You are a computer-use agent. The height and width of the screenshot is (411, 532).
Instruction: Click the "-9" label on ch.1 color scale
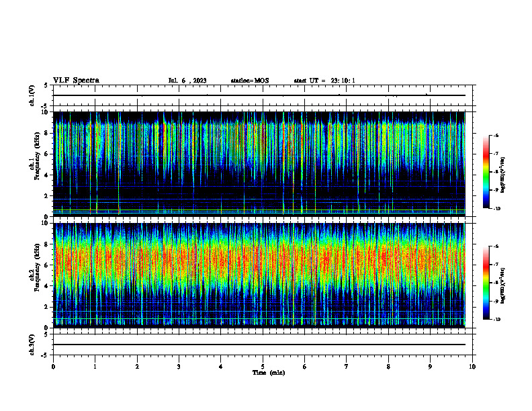496,190
